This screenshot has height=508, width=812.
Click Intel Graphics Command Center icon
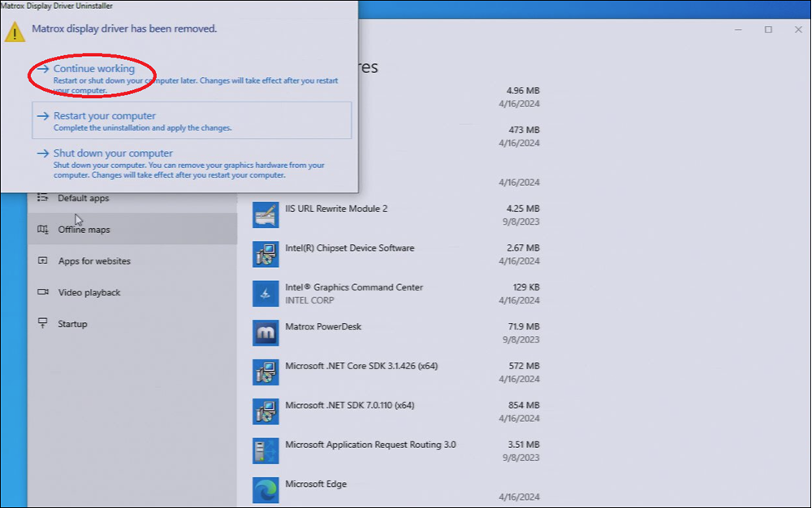tap(266, 293)
